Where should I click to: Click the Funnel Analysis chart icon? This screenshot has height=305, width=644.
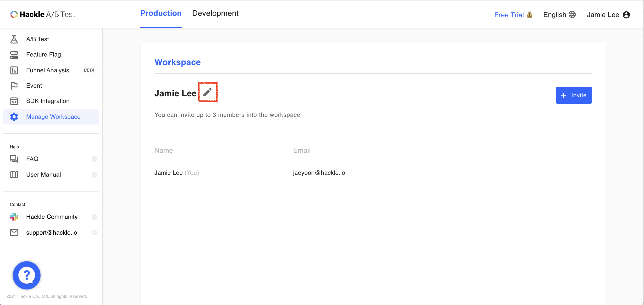click(14, 70)
